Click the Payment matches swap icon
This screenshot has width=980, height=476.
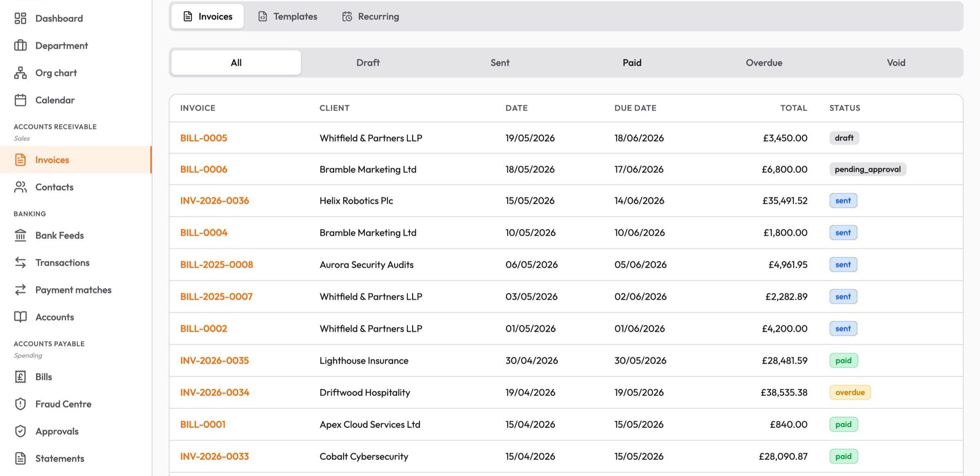pos(20,290)
